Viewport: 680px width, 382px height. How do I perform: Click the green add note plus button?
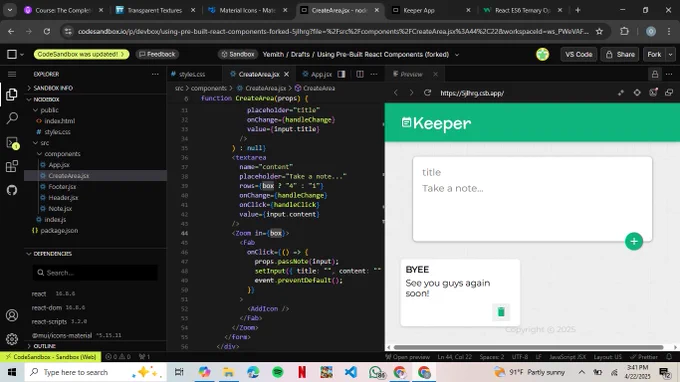[634, 242]
